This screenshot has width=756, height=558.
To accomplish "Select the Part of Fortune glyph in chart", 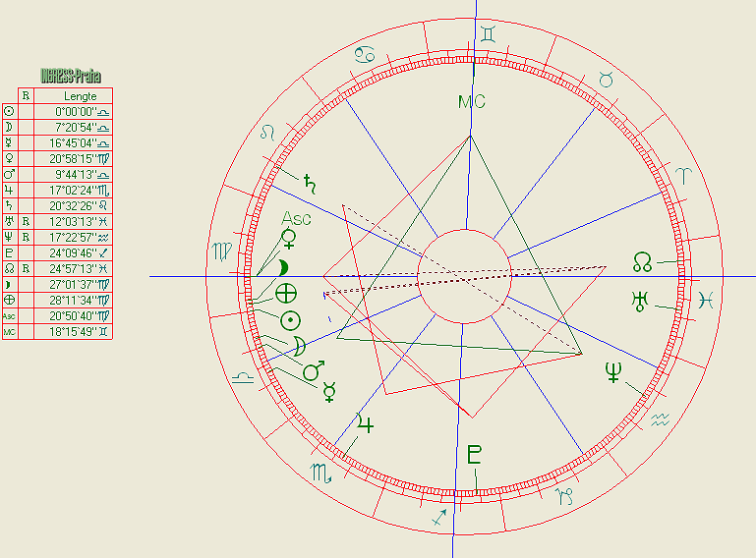I will pyautogui.click(x=286, y=293).
